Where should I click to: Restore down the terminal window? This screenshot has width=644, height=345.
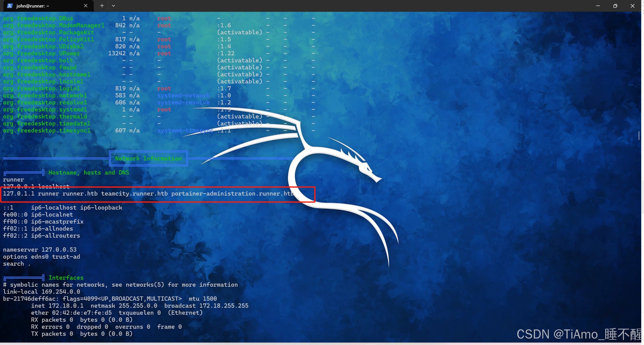615,6
